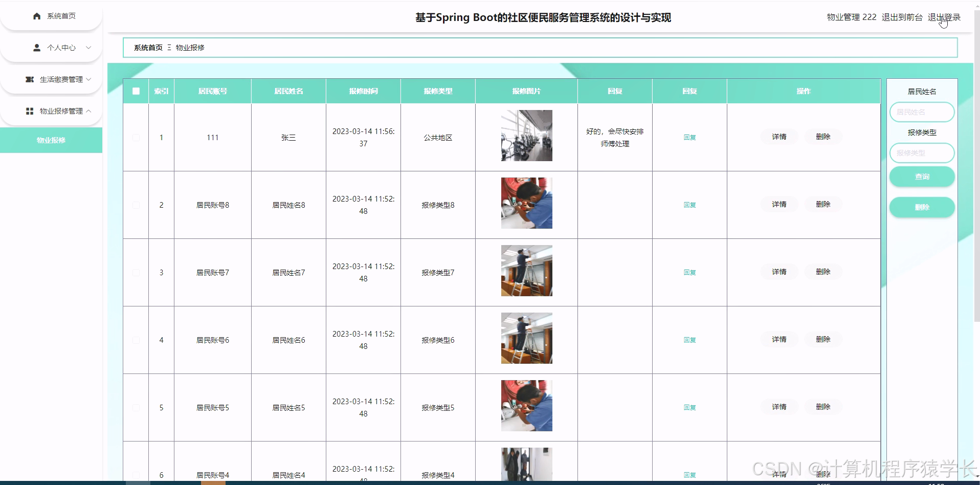980x485 pixels.
Task: Click 退出登录 in the header
Action: point(944,17)
